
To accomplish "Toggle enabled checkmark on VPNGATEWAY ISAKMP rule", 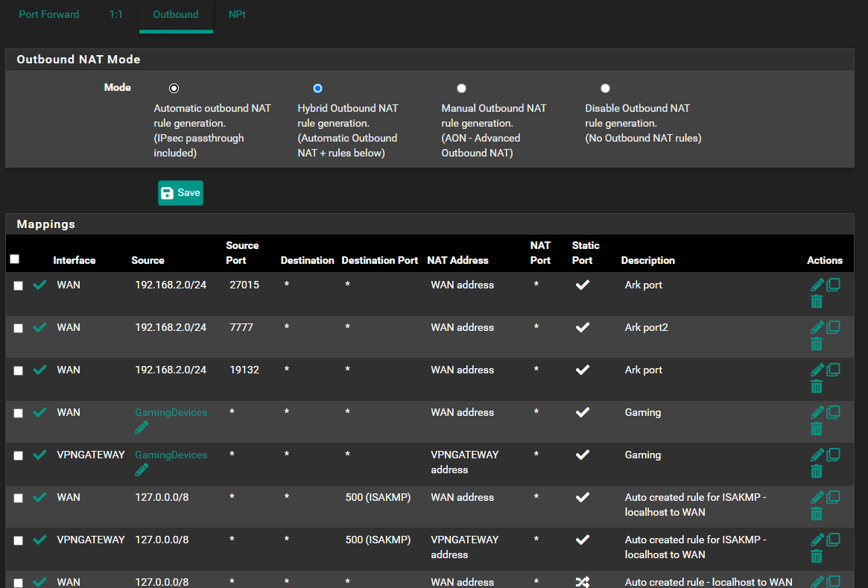I will pyautogui.click(x=39, y=540).
